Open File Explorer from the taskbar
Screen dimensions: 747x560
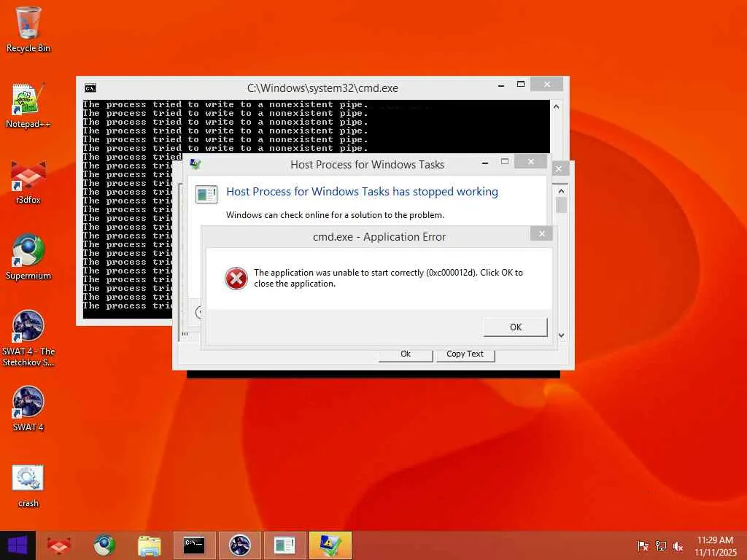tap(149, 545)
